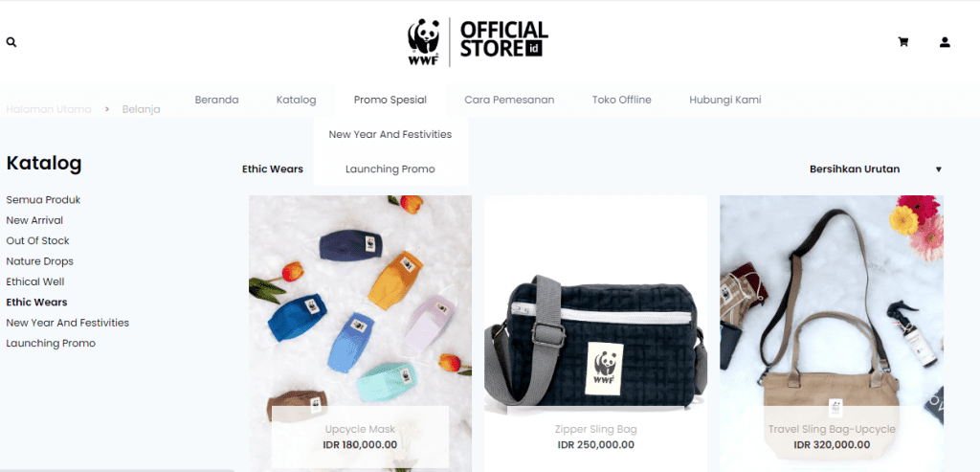Show Out Of Stock products
980x472 pixels.
click(37, 240)
